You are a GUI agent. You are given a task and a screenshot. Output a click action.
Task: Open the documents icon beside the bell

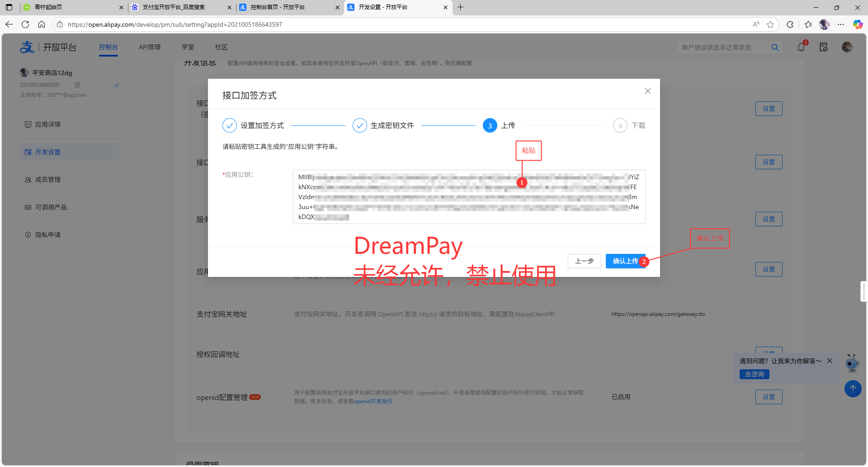[823, 47]
